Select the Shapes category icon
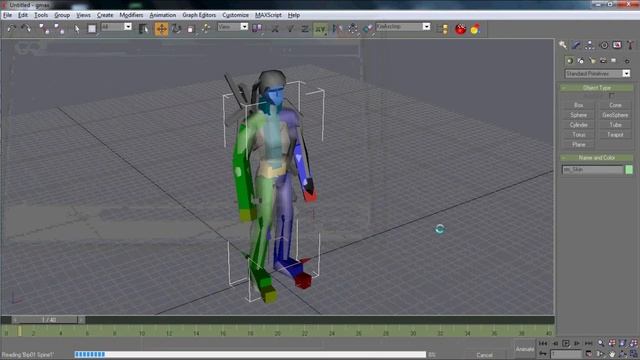 580,61
